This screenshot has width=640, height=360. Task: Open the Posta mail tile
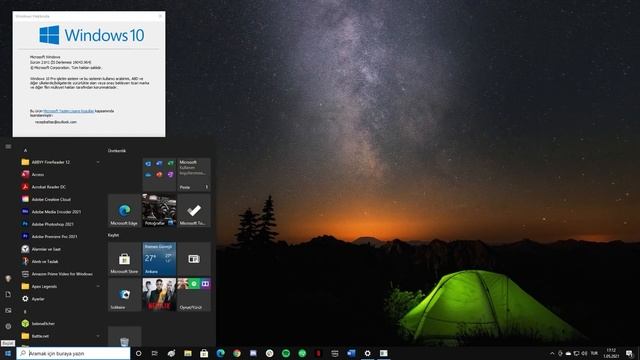pyautogui.click(x=194, y=175)
